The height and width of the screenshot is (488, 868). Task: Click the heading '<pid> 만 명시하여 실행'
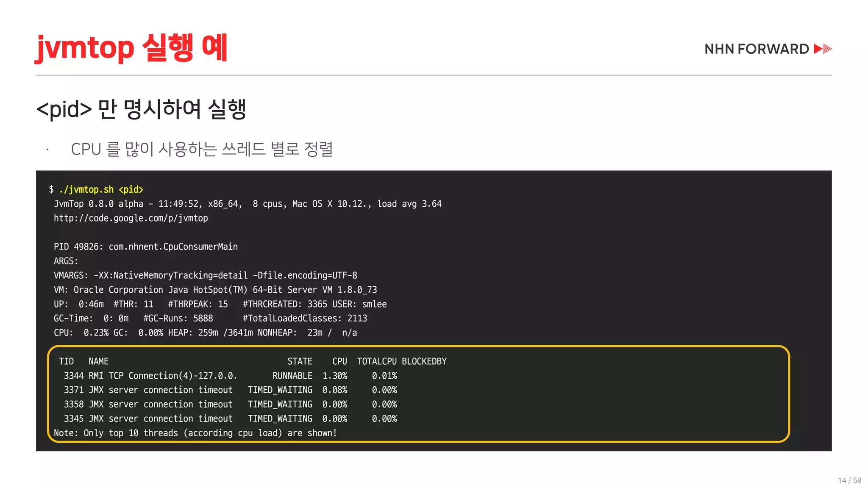pyautogui.click(x=141, y=109)
